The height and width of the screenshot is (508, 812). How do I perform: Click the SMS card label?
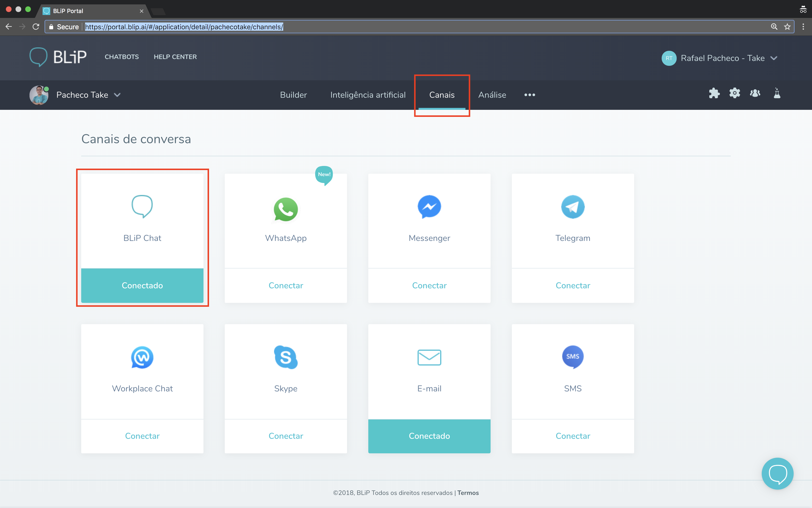(x=573, y=388)
